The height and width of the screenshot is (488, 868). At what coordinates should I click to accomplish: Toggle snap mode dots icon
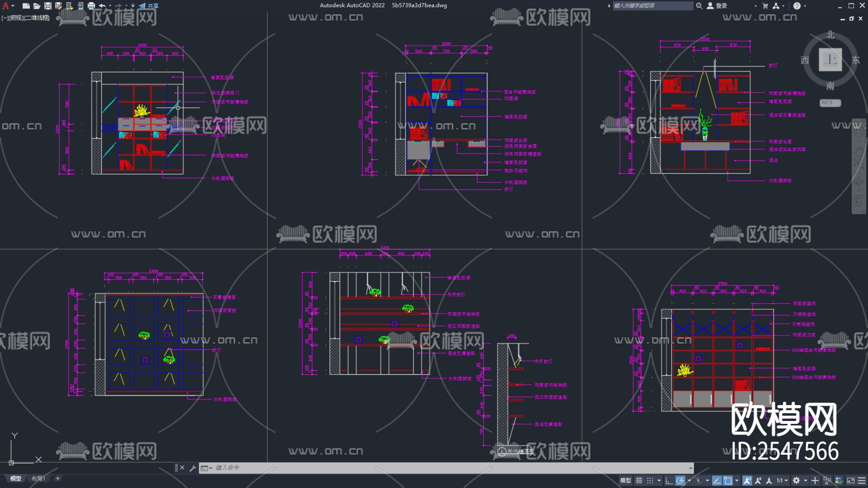click(x=650, y=480)
